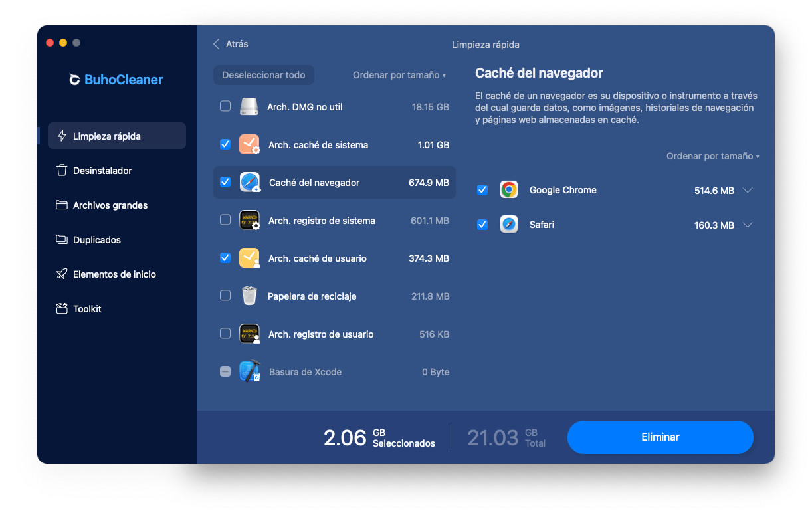Click the blue Eliminar button
This screenshot has width=812, height=513.
point(660,437)
